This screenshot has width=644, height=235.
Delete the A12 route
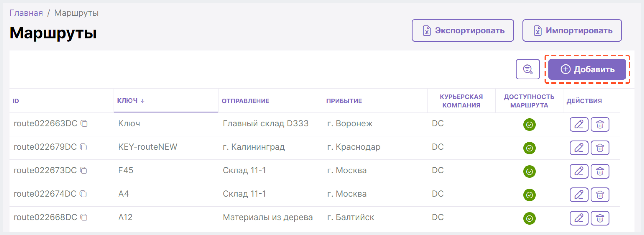tap(600, 218)
